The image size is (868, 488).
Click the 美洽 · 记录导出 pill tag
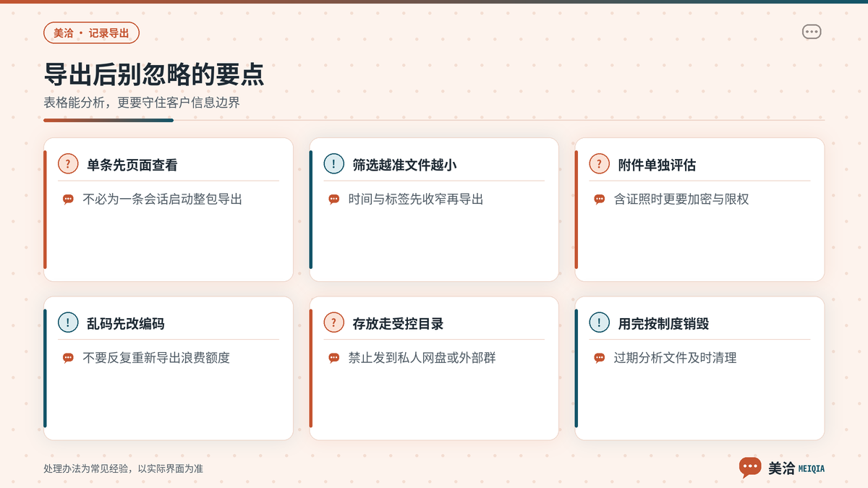point(91,33)
